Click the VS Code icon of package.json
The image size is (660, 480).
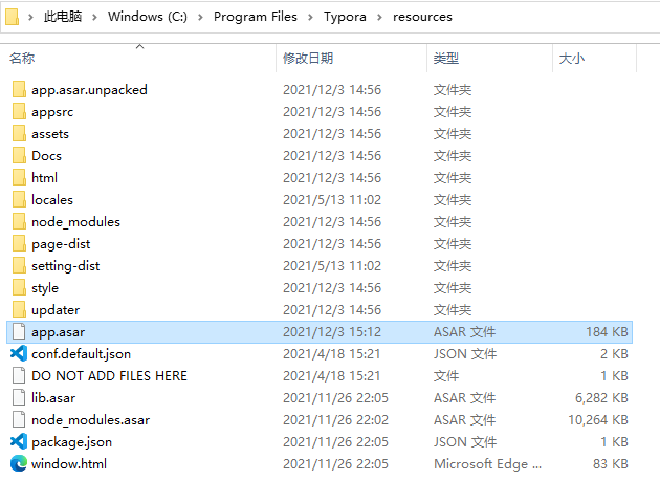[x=19, y=441]
